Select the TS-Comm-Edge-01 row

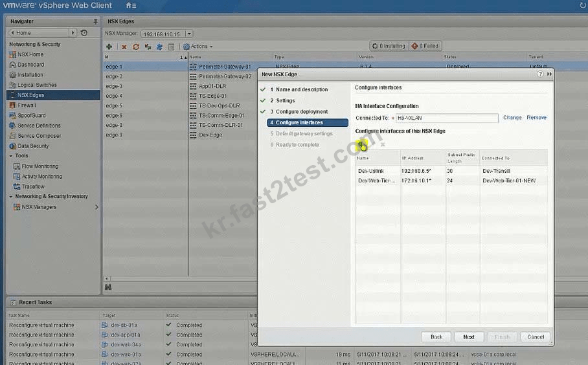[221, 115]
